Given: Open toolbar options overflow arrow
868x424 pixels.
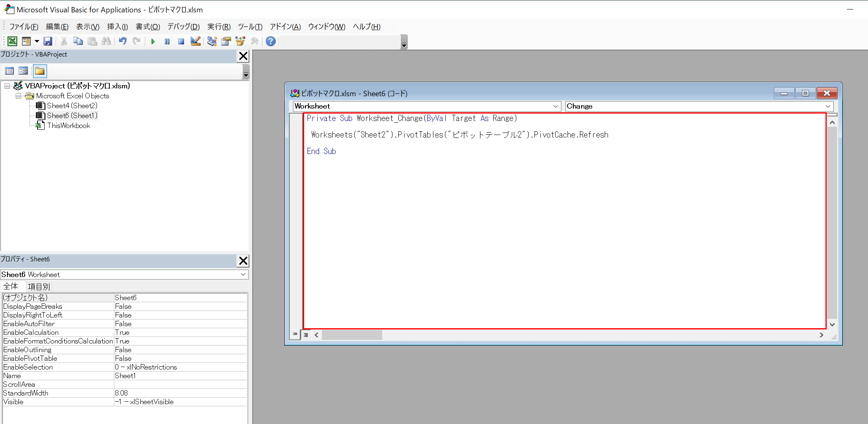Looking at the screenshot, I should coord(404,42).
